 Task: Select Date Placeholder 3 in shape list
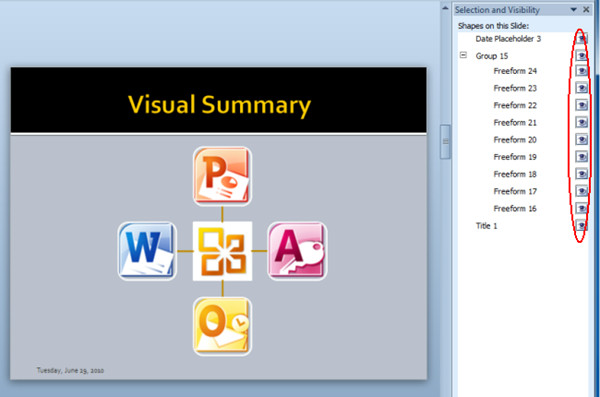508,39
